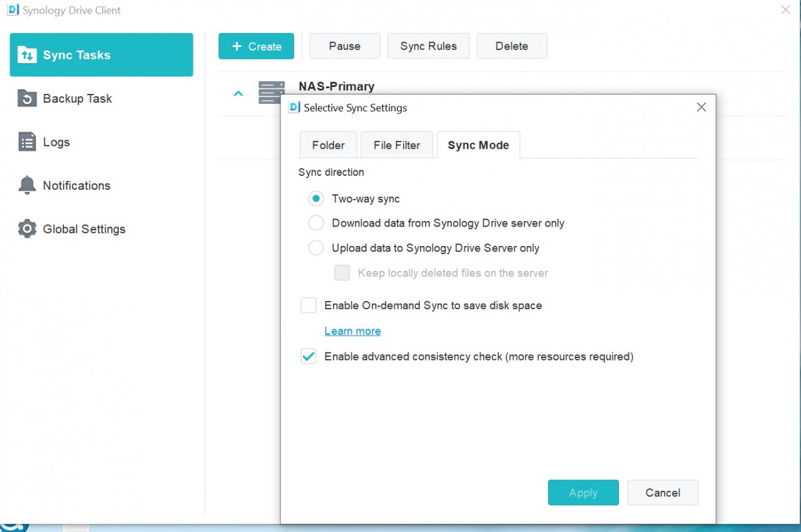Uncheck advanced consistency check option

point(309,357)
